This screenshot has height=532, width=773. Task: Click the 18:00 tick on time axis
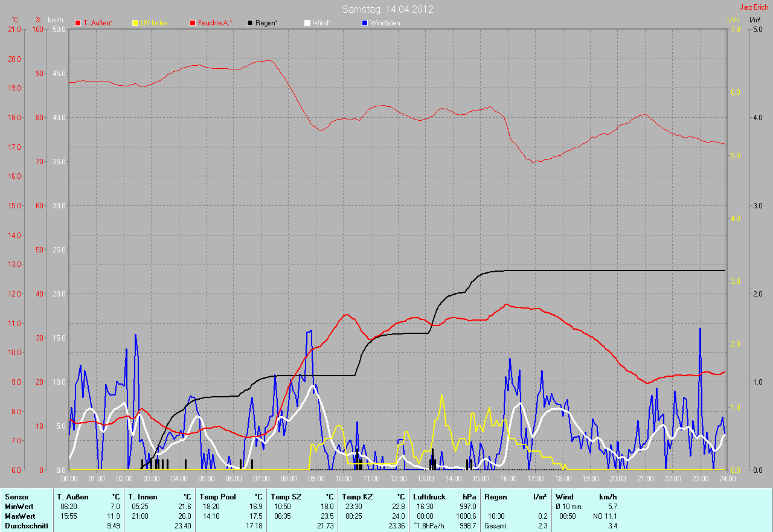point(563,478)
